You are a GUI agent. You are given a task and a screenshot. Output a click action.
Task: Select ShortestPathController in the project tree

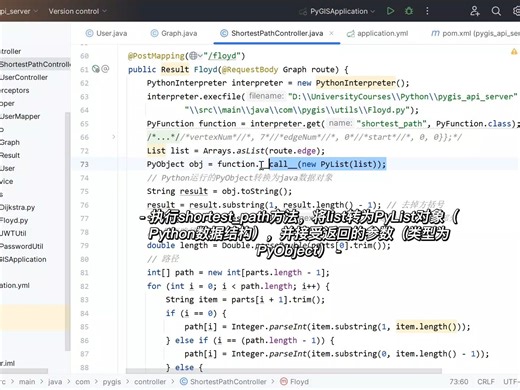click(35, 64)
